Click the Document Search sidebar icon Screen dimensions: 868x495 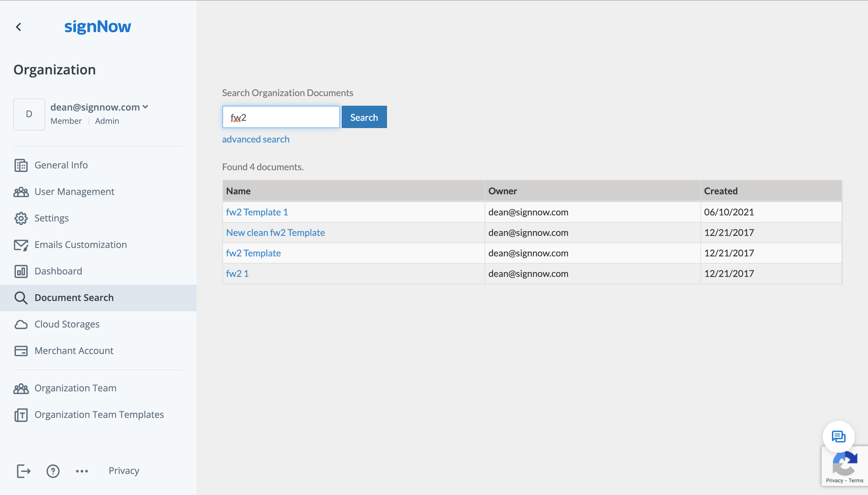tap(21, 297)
